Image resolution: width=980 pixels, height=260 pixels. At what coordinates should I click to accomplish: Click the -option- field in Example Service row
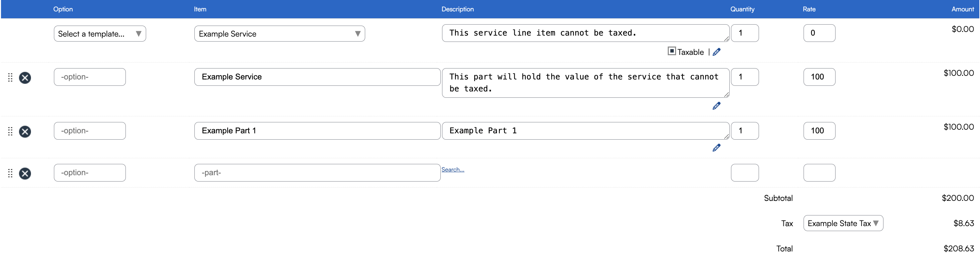[x=90, y=77]
